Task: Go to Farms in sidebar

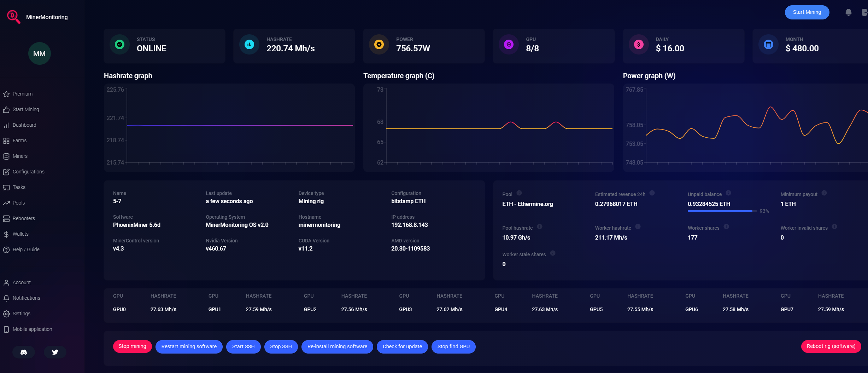Action: point(19,140)
